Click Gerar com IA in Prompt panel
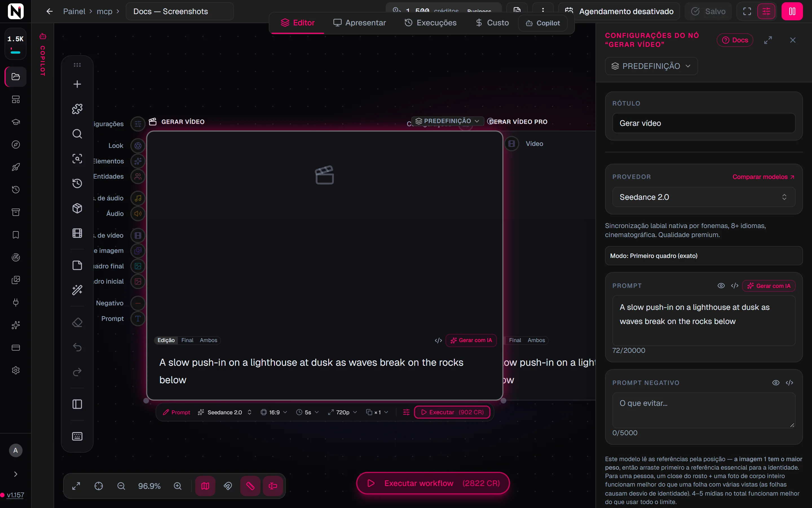The width and height of the screenshot is (812, 508). [769, 286]
